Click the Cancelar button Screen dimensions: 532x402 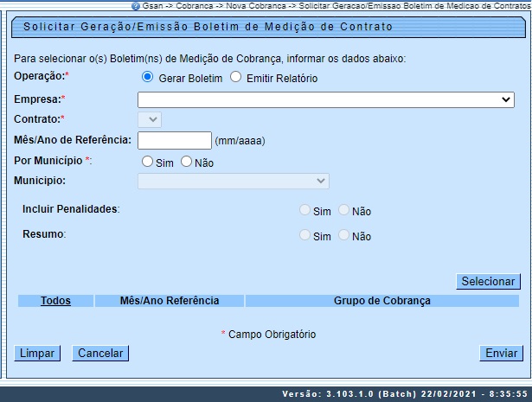(x=100, y=353)
